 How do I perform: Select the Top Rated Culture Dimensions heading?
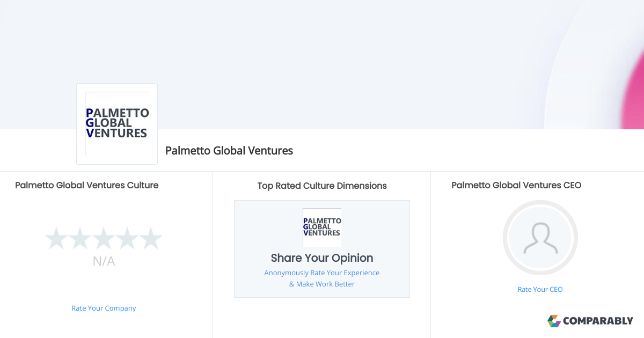(x=322, y=186)
